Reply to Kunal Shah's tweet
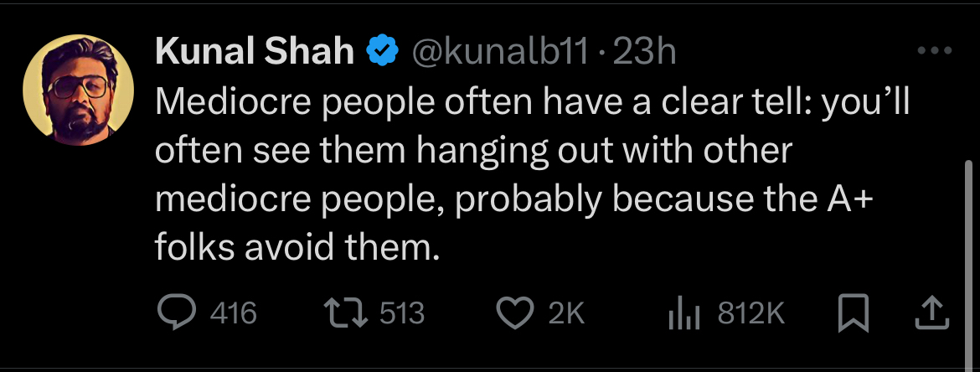Viewport: 980px width, 372px height. click(177, 314)
